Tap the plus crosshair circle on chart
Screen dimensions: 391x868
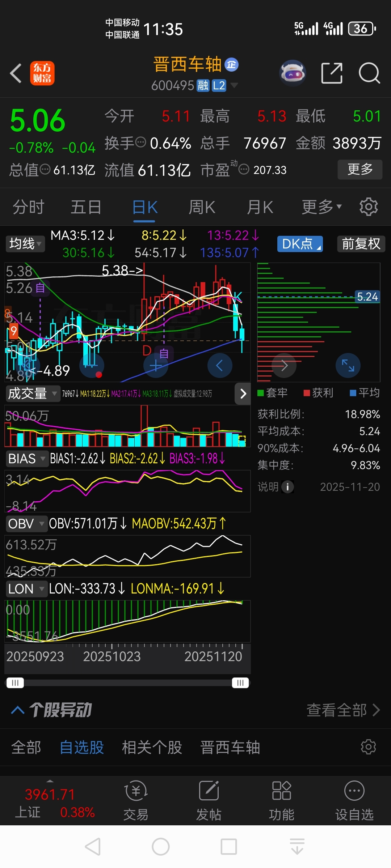[156, 366]
